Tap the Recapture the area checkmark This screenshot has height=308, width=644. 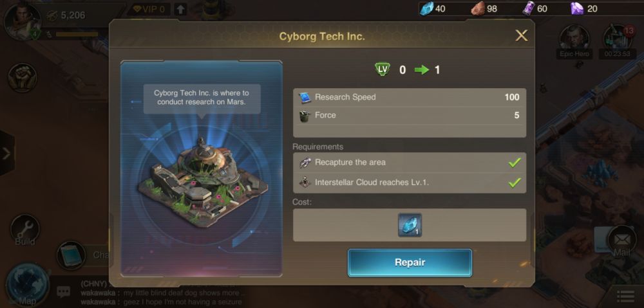[514, 163]
